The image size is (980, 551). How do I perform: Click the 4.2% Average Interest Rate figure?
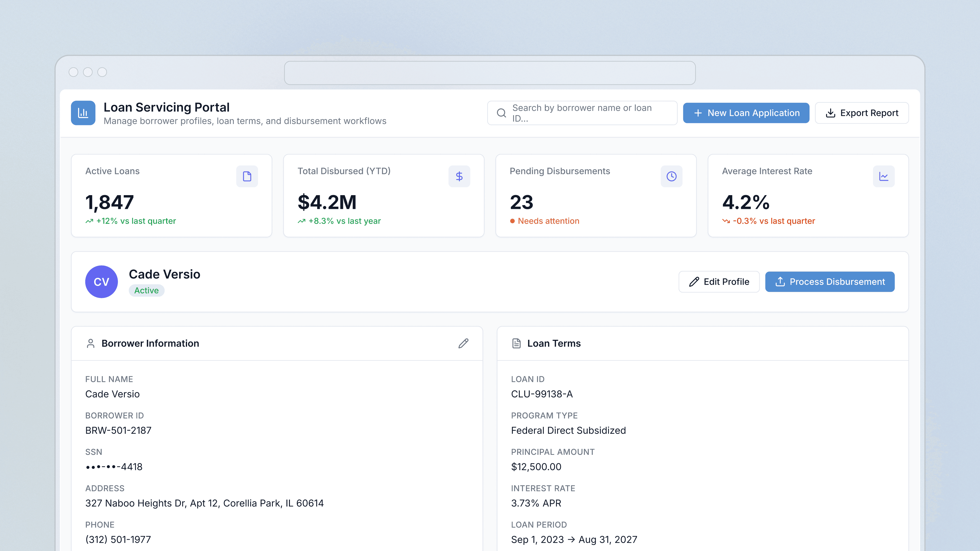pyautogui.click(x=746, y=202)
